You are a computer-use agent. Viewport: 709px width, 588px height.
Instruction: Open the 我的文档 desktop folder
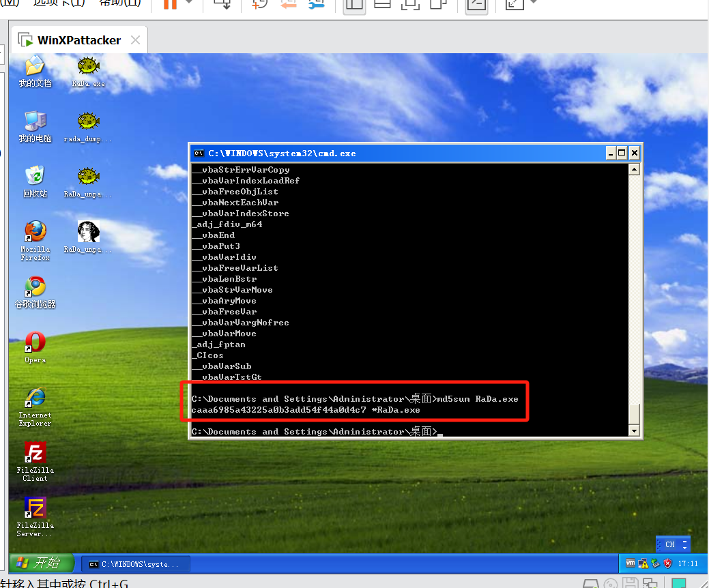point(35,72)
